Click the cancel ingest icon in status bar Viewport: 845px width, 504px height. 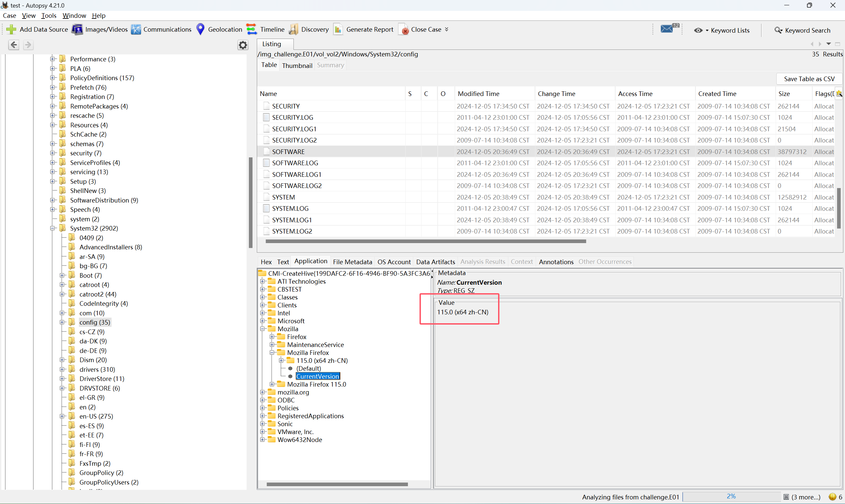[786, 497]
